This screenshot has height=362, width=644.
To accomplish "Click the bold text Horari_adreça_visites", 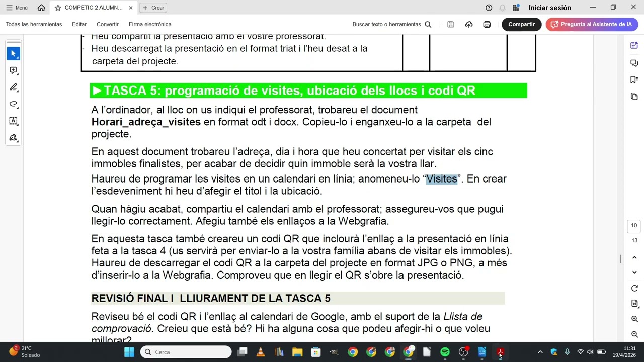I will tap(146, 122).
